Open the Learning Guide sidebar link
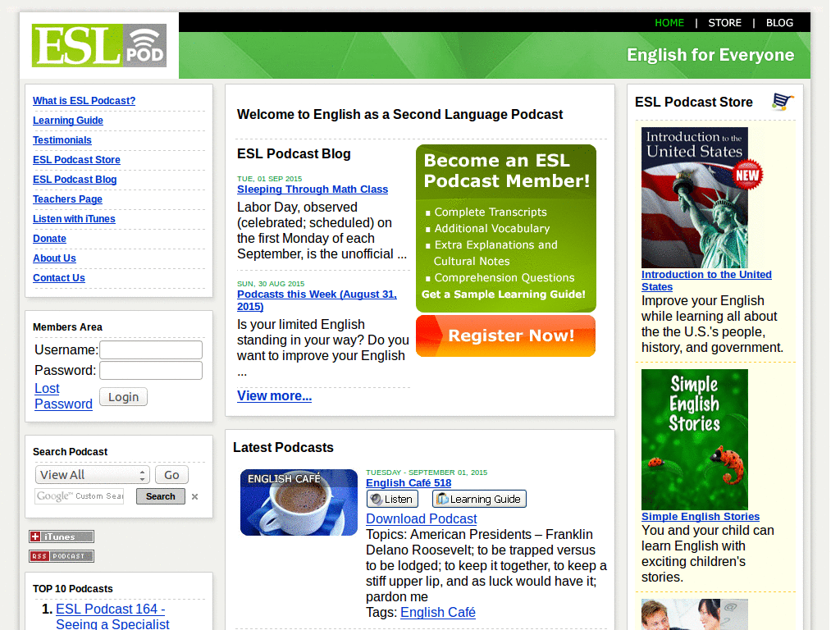 pos(68,121)
